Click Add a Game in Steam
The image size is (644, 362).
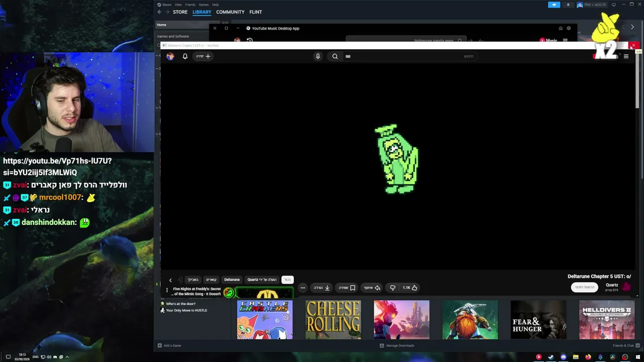[169, 345]
